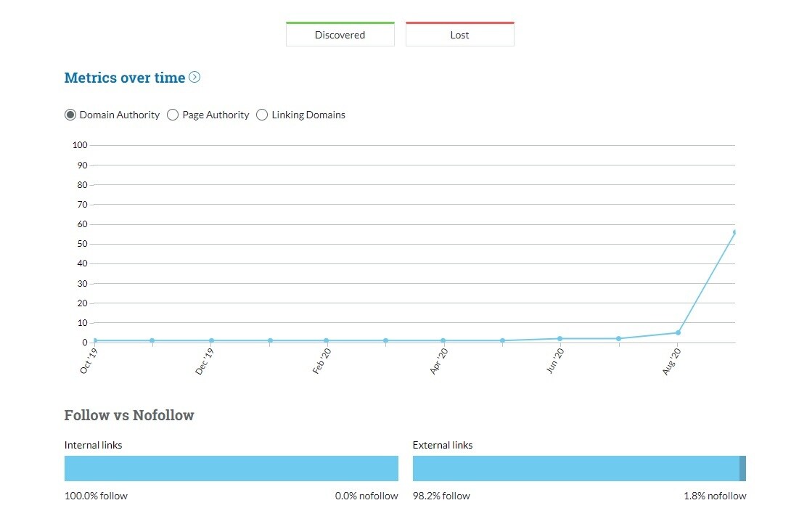Click the "98.2% follow" label
The image size is (799, 532).
441,496
